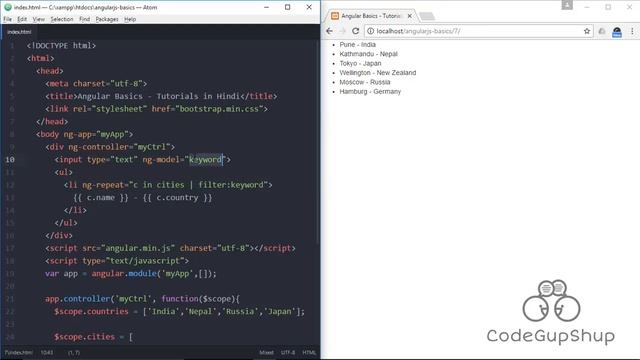
Task: Click the Atom editor vertical scrollbar
Action: pos(318,142)
